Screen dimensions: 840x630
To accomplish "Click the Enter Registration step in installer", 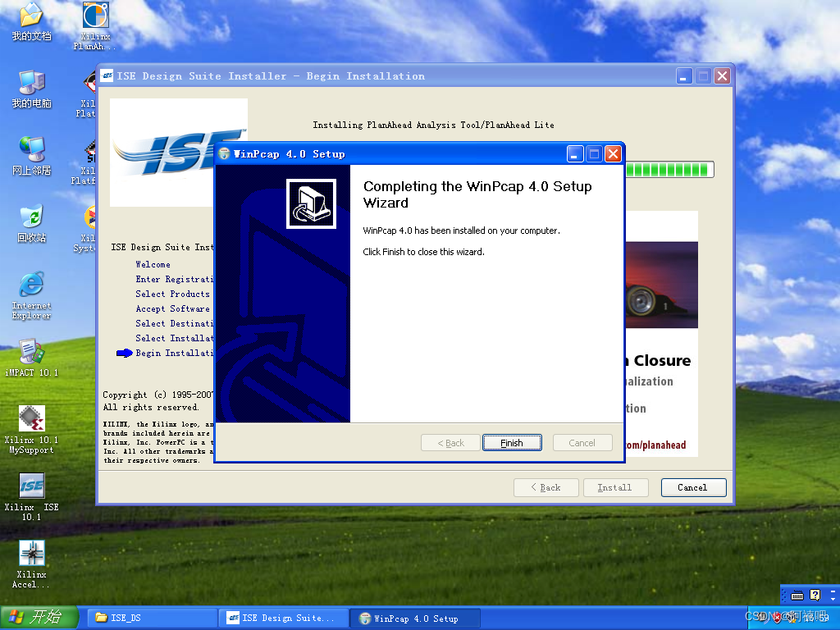I will pyautogui.click(x=174, y=279).
